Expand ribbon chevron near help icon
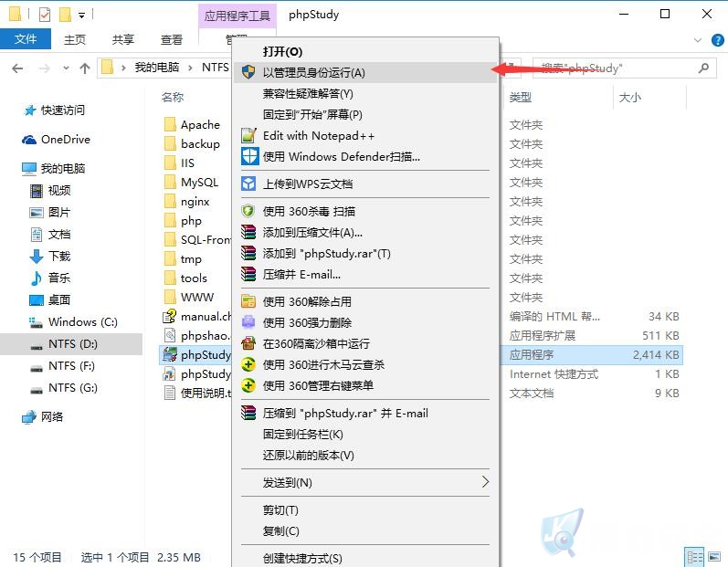 coord(697,40)
